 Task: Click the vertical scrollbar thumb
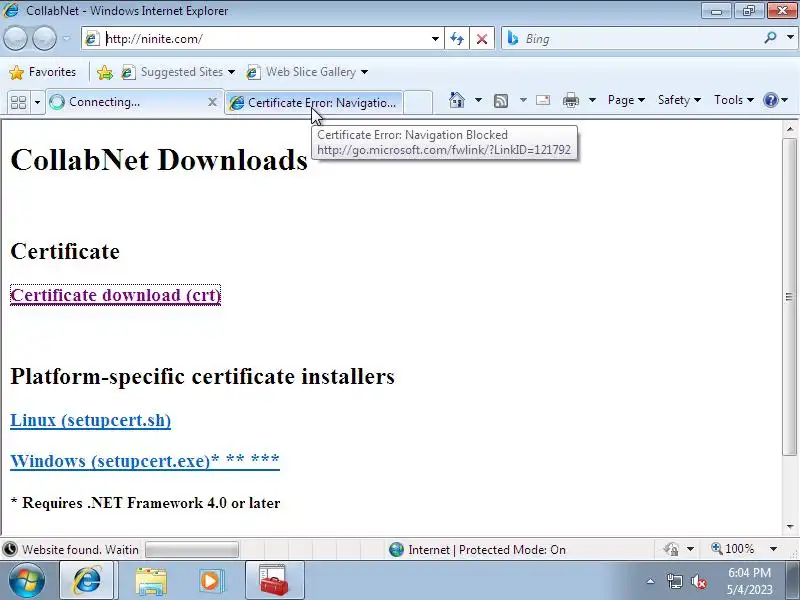pyautogui.click(x=790, y=297)
